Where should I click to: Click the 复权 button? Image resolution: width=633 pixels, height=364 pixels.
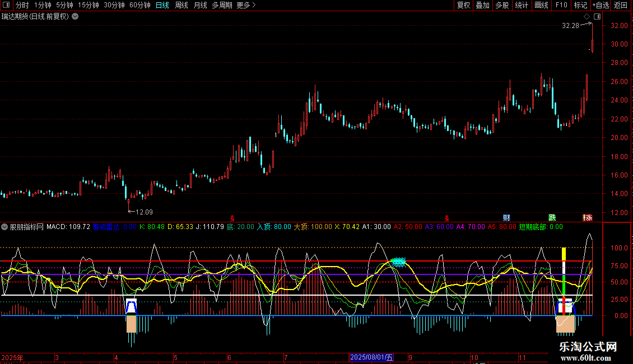point(464,6)
